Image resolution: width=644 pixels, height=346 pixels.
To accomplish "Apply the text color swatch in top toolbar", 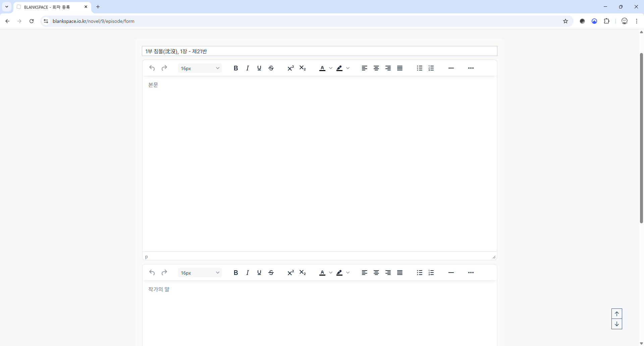I will click(322, 68).
